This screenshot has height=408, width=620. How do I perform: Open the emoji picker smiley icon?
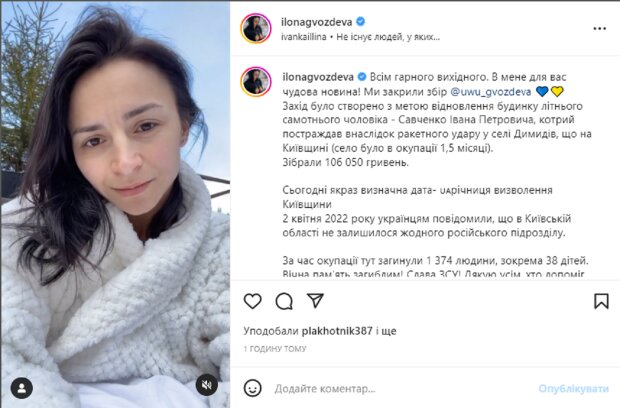(252, 388)
